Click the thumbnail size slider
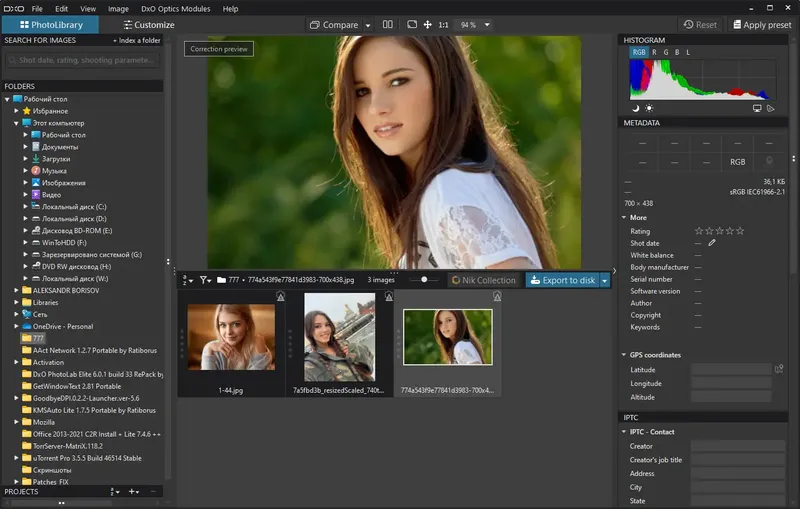 424,281
